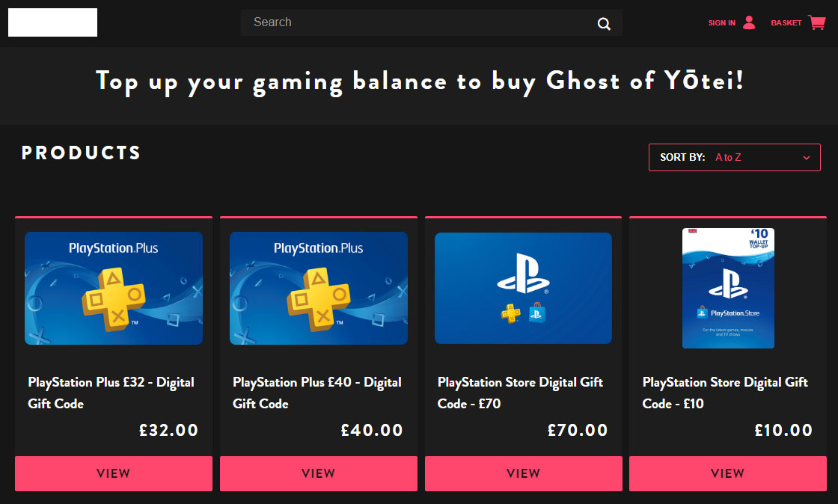Open the PlayStation Plus £32 card image
This screenshot has height=504, width=838.
coord(114,288)
